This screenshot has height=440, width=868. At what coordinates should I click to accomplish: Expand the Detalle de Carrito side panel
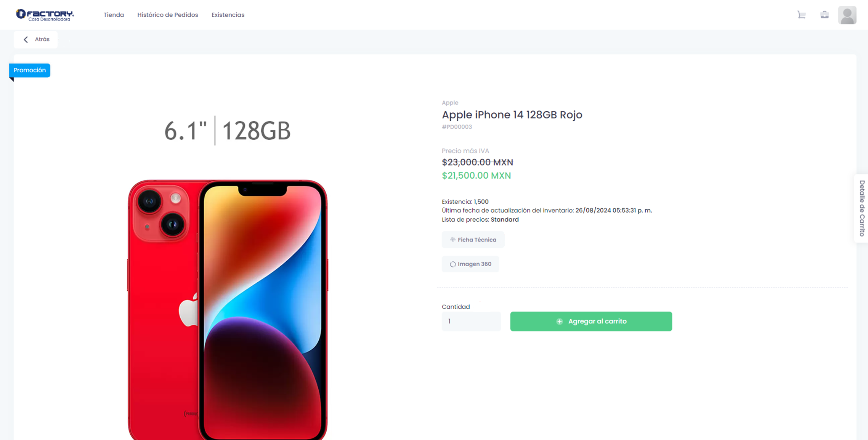[862, 208]
